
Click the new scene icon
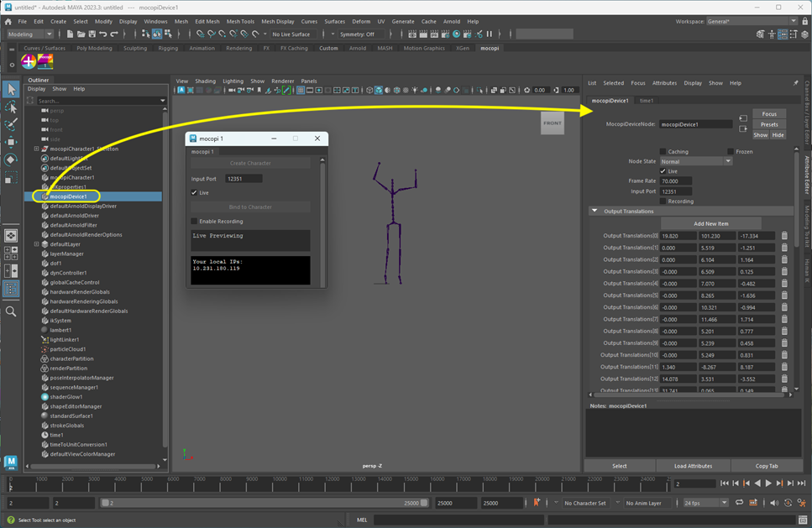[70, 34]
